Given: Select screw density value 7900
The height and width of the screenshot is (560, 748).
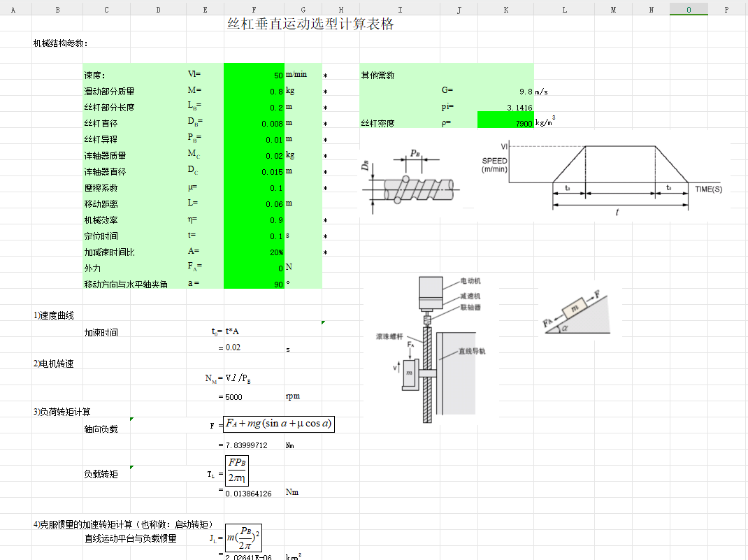Looking at the screenshot, I should coord(505,120).
